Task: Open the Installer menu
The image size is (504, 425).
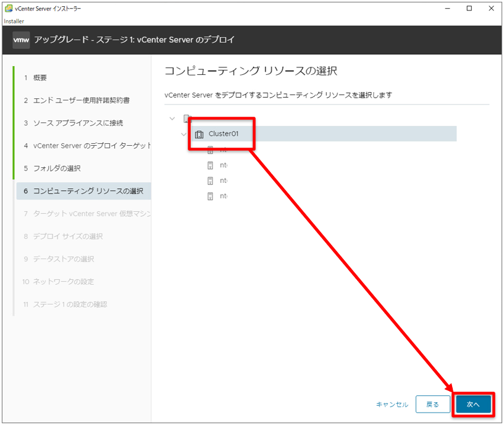Action: tap(14, 21)
